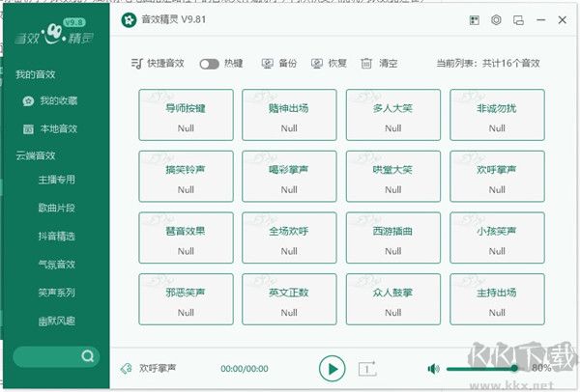Play the 搞笑铃声 sound tile

(x=186, y=177)
